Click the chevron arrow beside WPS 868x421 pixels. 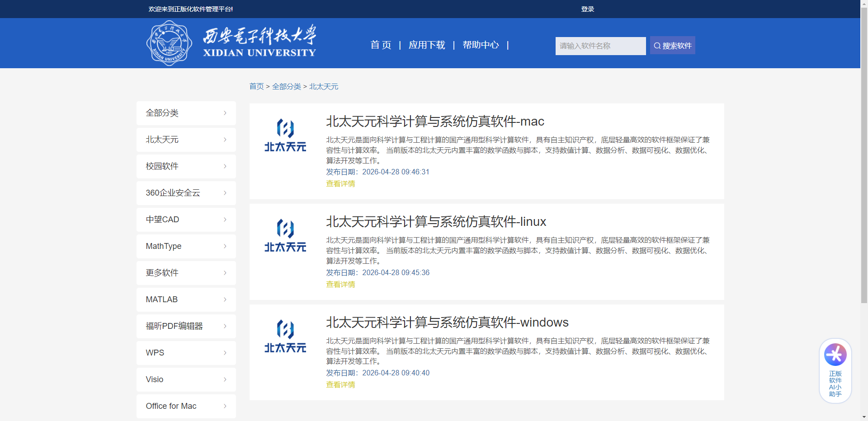[225, 353]
